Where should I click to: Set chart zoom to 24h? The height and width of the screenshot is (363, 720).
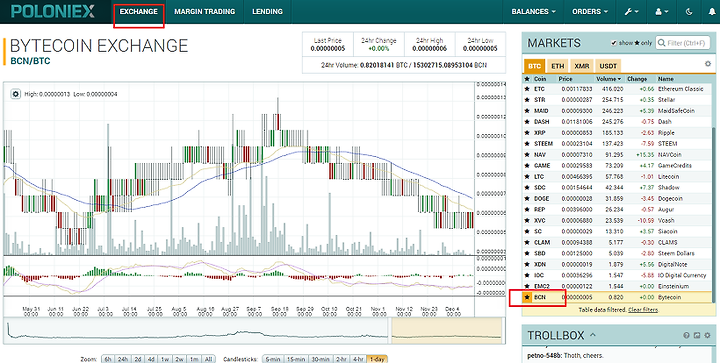(x=123, y=359)
